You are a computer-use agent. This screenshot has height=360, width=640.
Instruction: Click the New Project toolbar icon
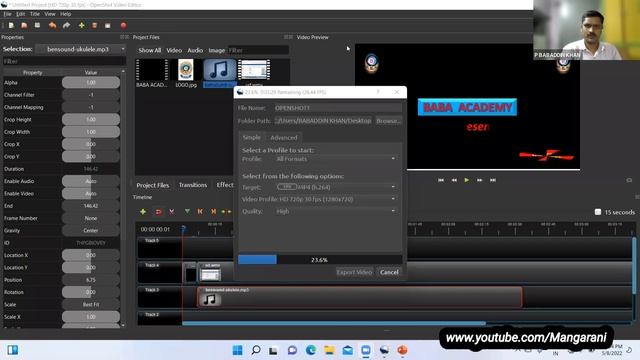coord(11,25)
